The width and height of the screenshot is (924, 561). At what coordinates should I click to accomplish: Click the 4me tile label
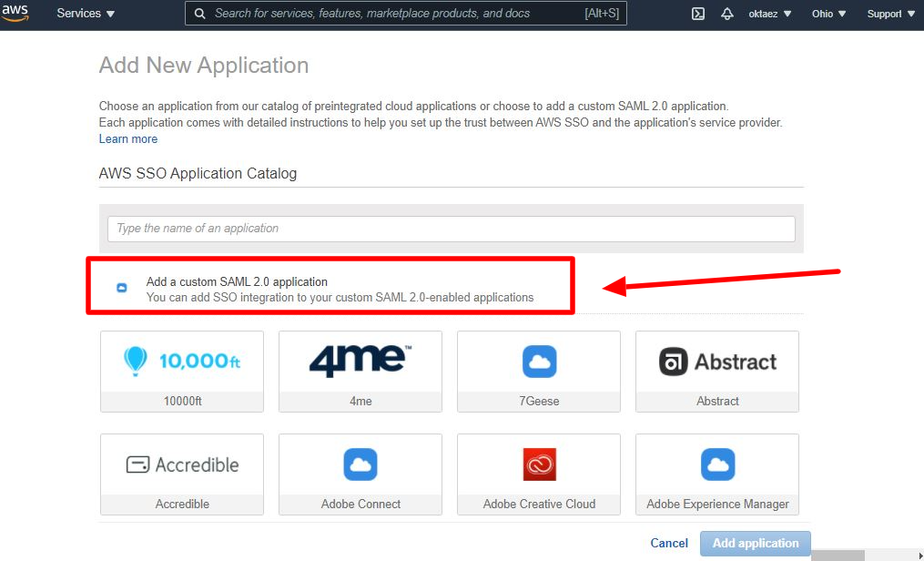(360, 401)
